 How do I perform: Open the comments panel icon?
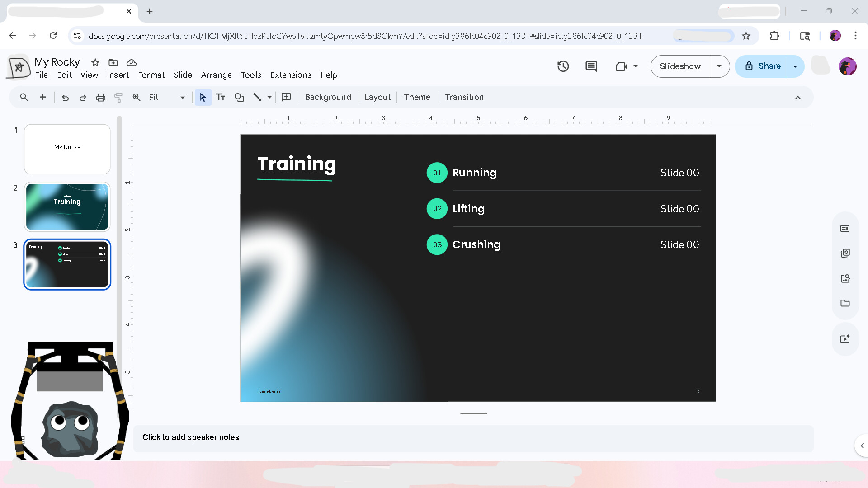tap(591, 66)
